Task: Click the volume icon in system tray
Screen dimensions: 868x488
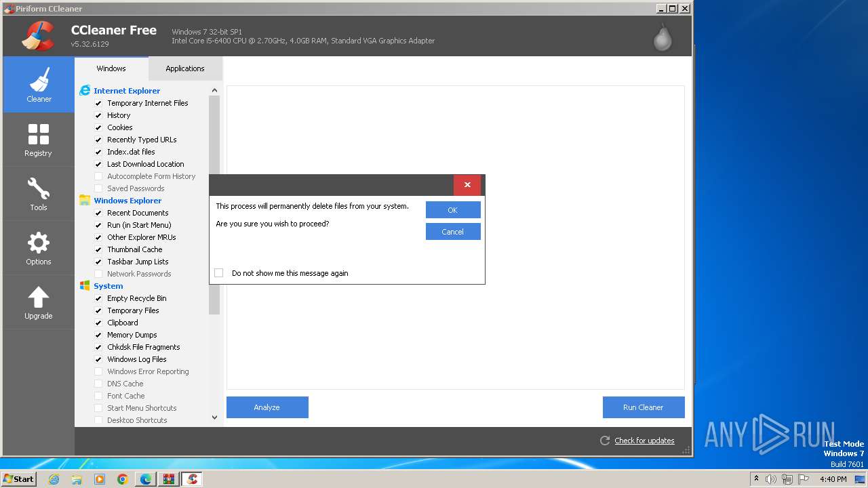Action: [x=771, y=479]
